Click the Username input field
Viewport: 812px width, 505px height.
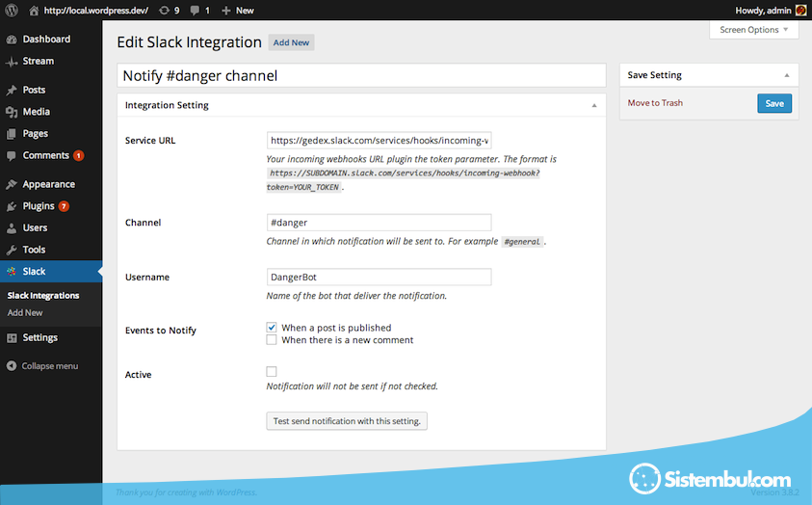379,278
